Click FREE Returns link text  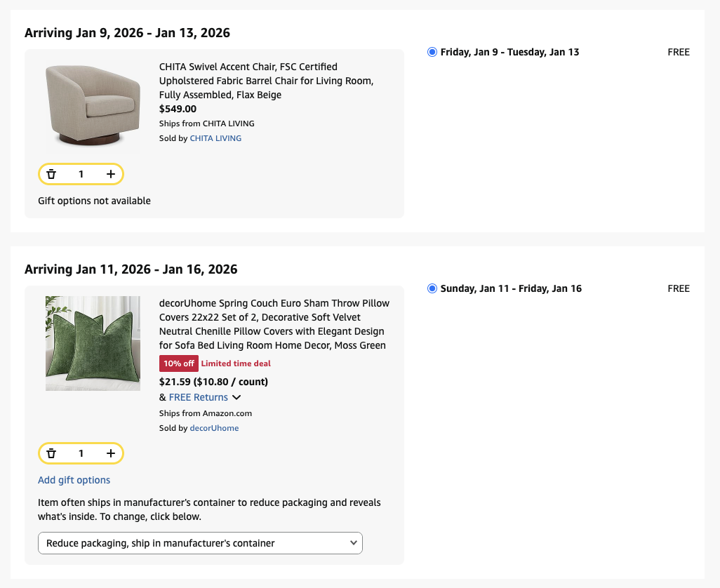pos(198,397)
